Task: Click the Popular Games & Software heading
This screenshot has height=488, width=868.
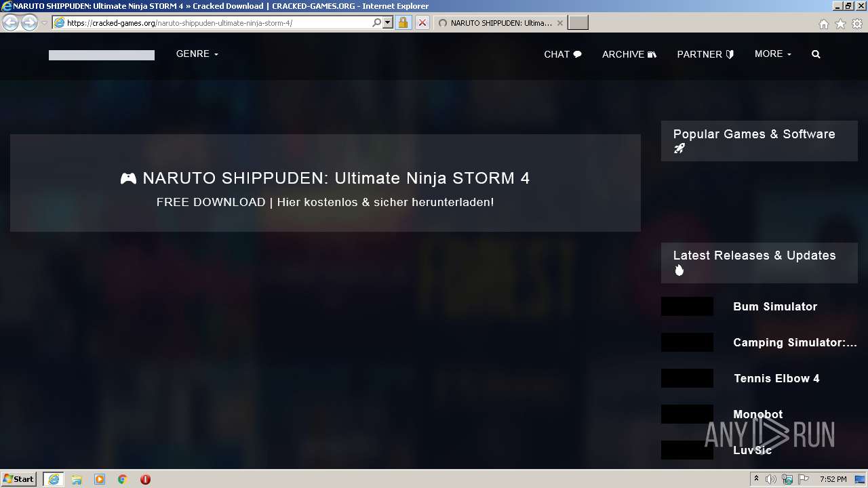Action: 754,141
